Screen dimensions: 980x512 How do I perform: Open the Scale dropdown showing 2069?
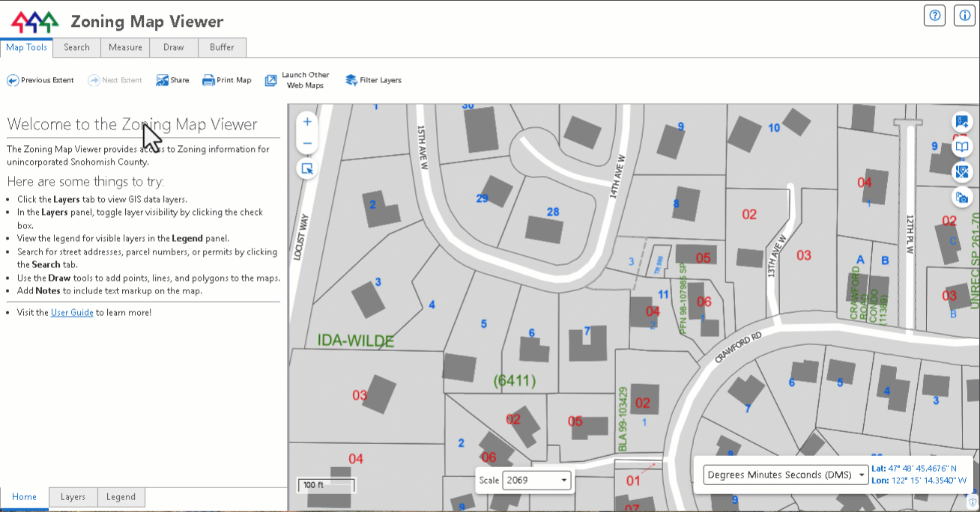coord(537,480)
